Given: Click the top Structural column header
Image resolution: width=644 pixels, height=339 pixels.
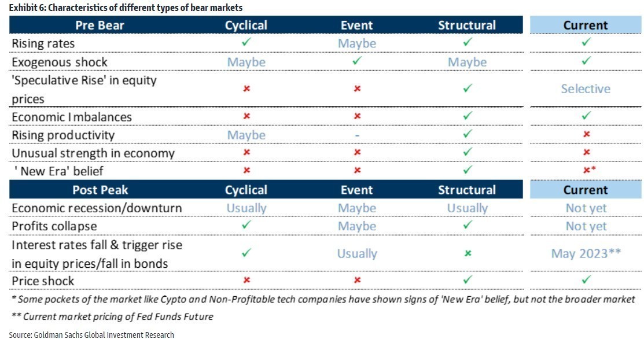Looking at the screenshot, I should [x=467, y=25].
